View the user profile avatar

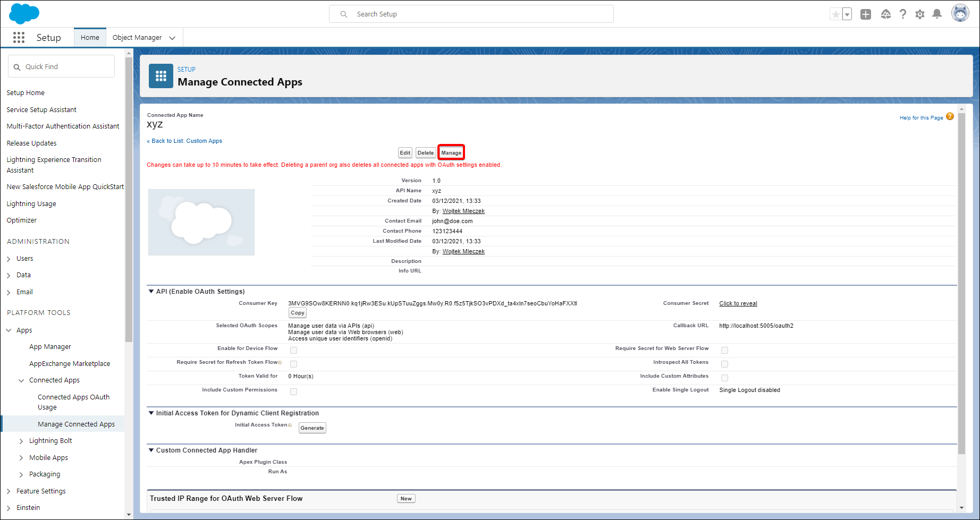pyautogui.click(x=960, y=13)
